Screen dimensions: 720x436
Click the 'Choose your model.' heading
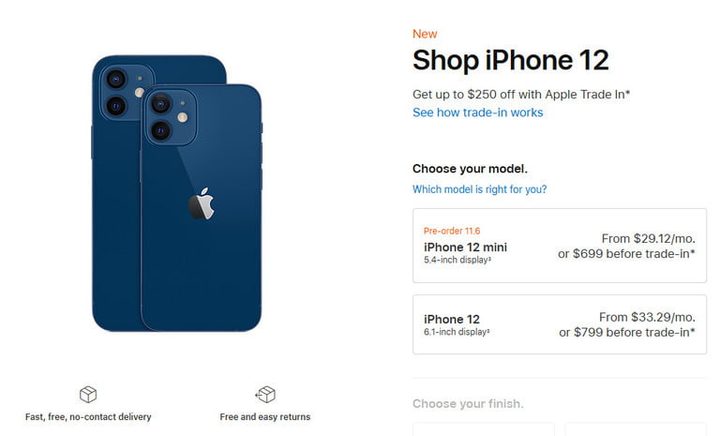(470, 169)
